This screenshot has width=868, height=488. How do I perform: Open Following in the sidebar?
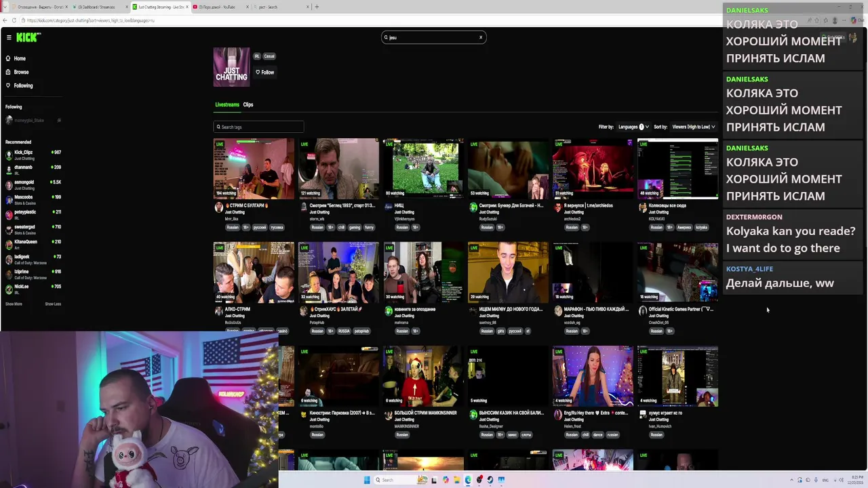coord(20,85)
